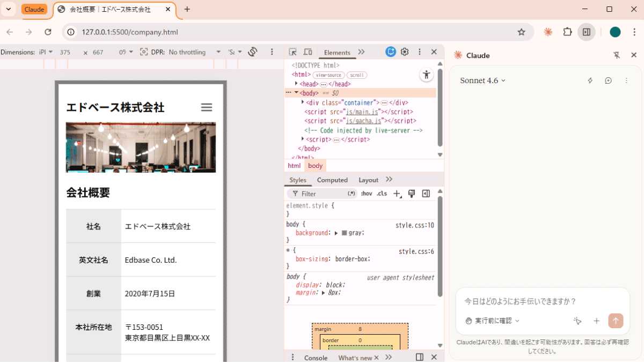Show more DevTools panels chevron beside Elements
The height and width of the screenshot is (362, 644).
tap(361, 52)
